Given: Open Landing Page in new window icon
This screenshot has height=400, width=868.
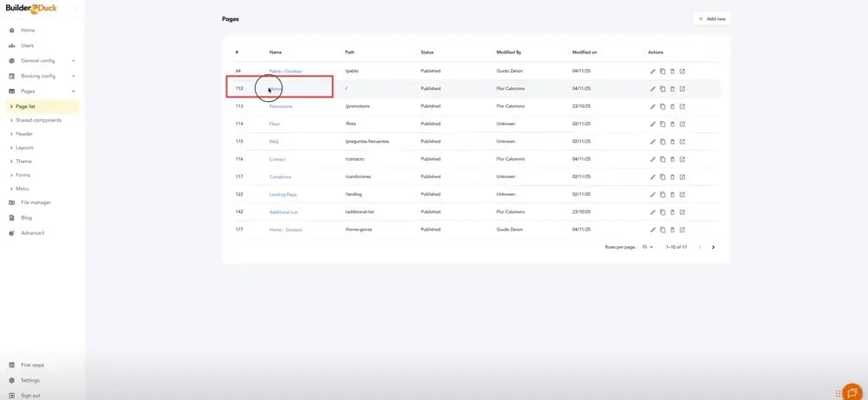Looking at the screenshot, I should pyautogui.click(x=682, y=194).
